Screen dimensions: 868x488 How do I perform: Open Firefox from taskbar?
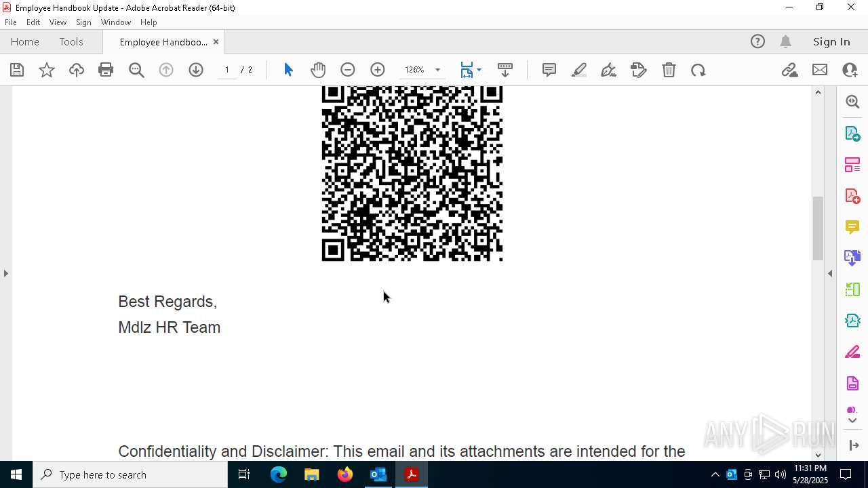coord(344,474)
